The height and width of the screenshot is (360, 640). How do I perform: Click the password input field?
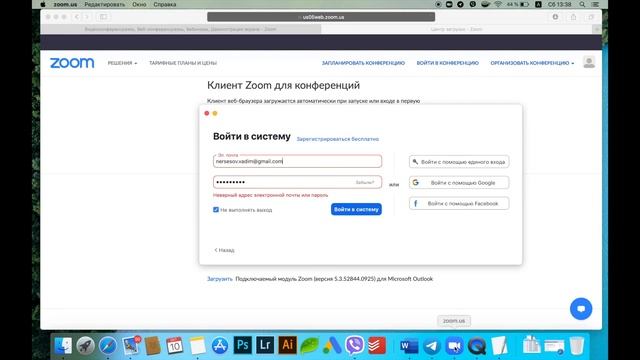point(297,182)
